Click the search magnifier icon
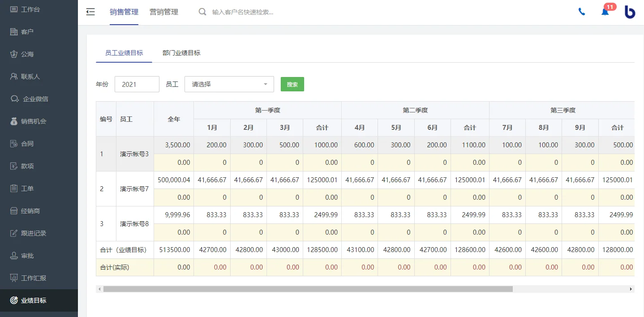 (x=202, y=12)
